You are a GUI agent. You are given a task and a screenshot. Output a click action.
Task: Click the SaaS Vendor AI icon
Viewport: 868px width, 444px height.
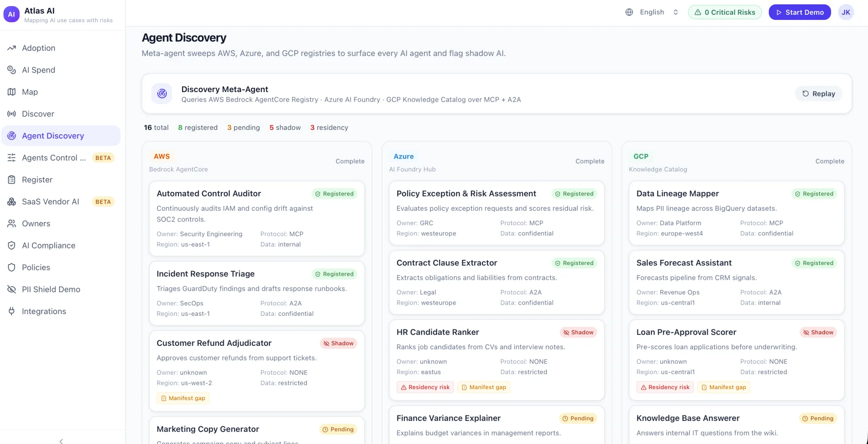click(x=12, y=202)
